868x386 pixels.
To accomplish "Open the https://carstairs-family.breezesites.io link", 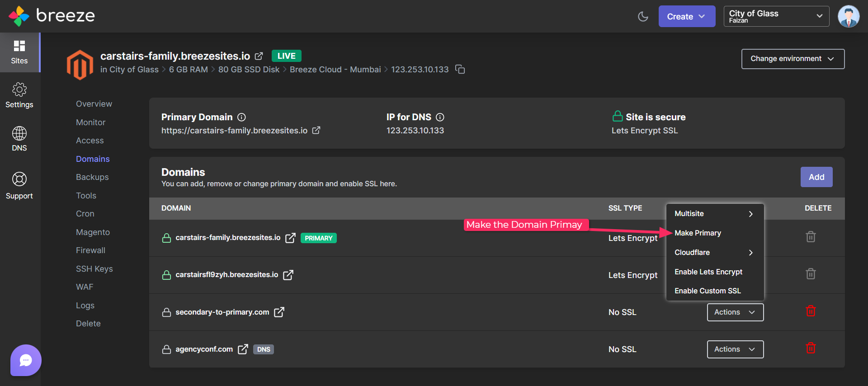I will (x=234, y=131).
